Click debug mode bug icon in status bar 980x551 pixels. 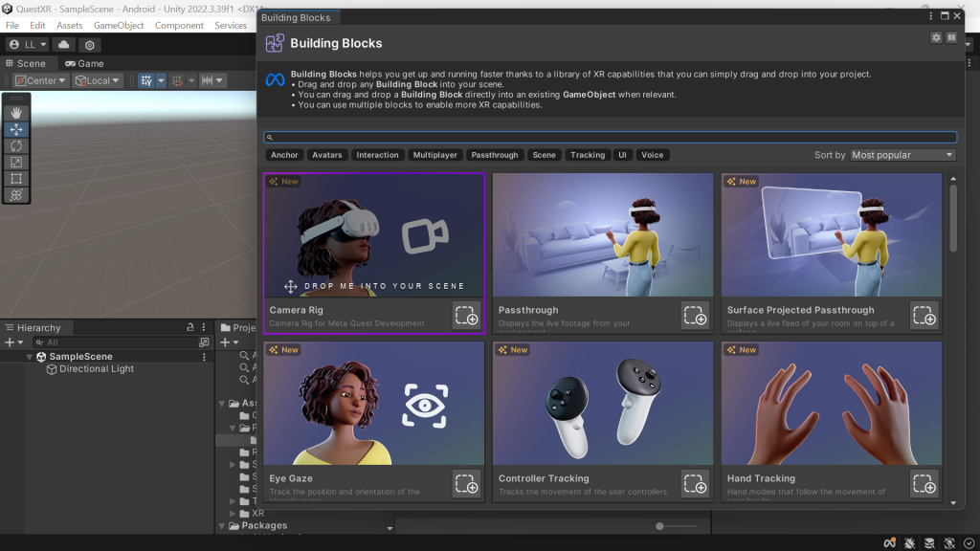click(x=909, y=543)
